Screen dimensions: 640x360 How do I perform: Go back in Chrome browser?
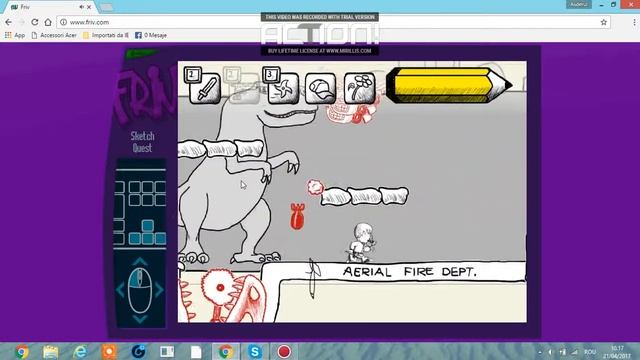pos(9,22)
